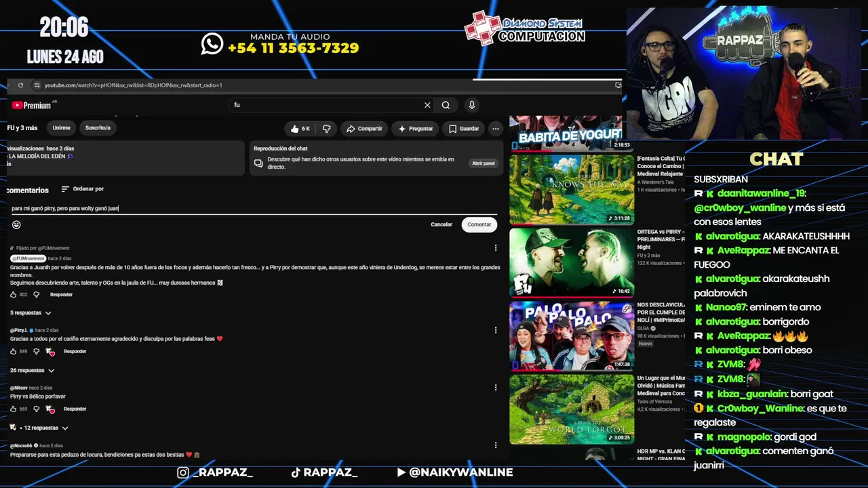
Task: Click the "hace 2 días" timestamp on Pirry.L's comment
Action: click(x=46, y=330)
